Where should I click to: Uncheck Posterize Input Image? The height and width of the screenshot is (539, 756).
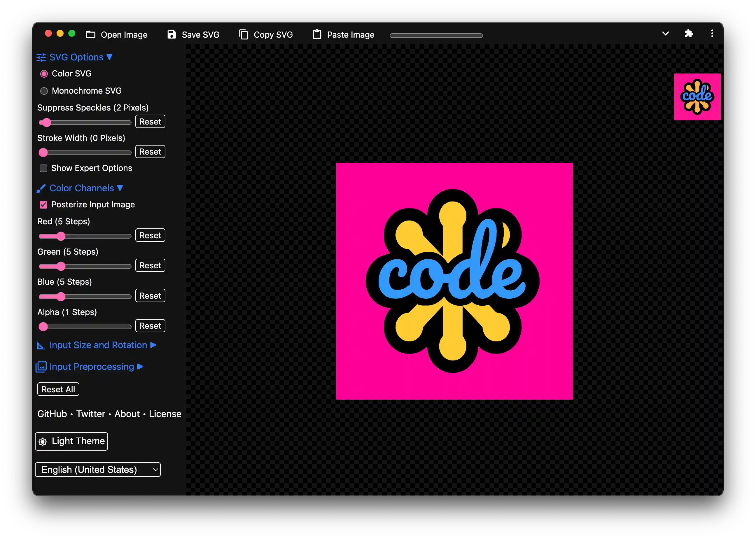pos(43,205)
